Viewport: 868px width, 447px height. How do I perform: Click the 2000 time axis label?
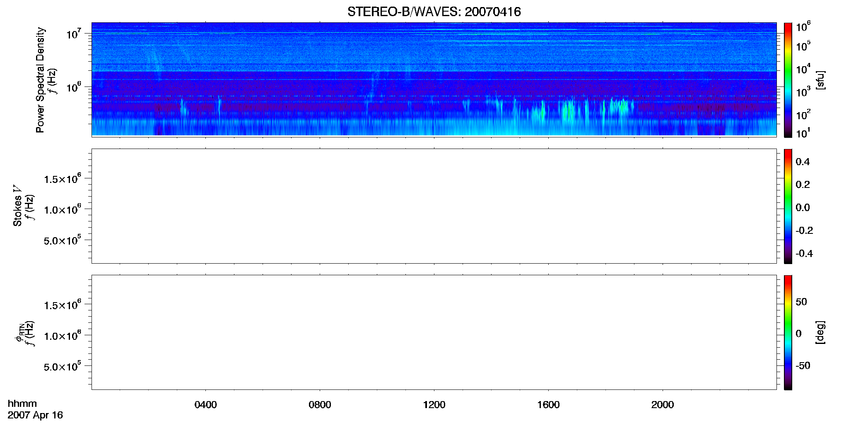pyautogui.click(x=663, y=405)
